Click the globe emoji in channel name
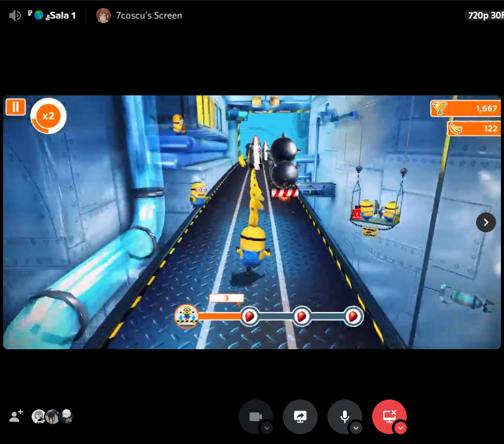Image resolution: width=504 pixels, height=444 pixels. pyautogui.click(x=39, y=15)
